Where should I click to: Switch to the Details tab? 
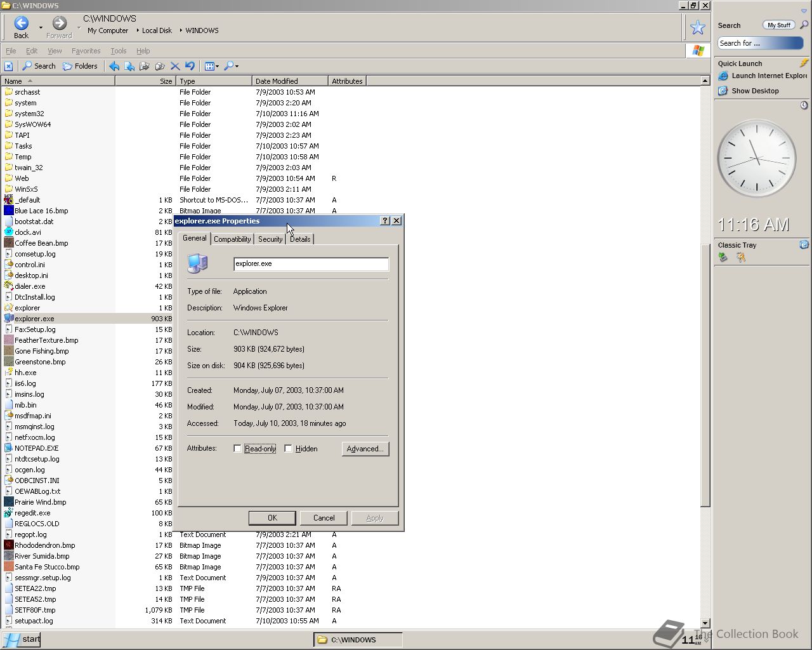pos(300,239)
